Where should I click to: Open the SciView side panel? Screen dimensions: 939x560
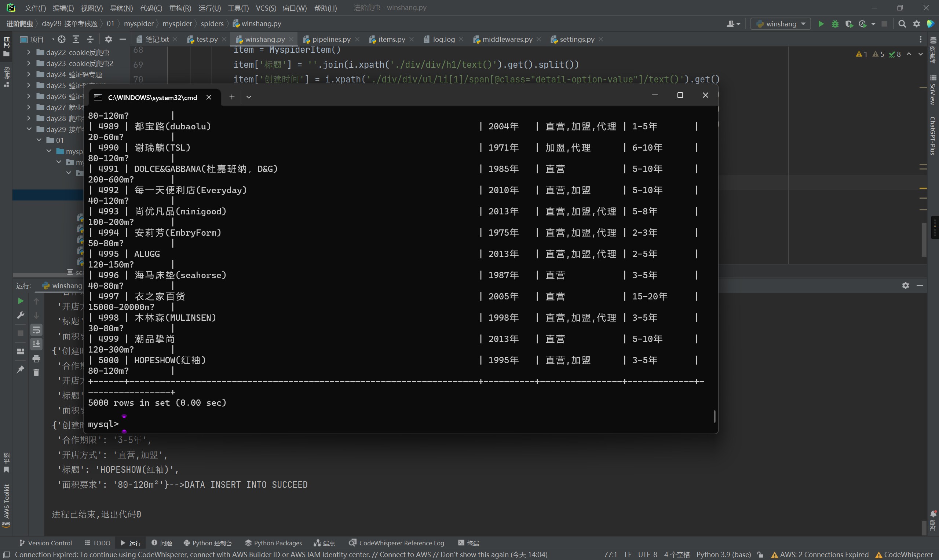point(933,90)
